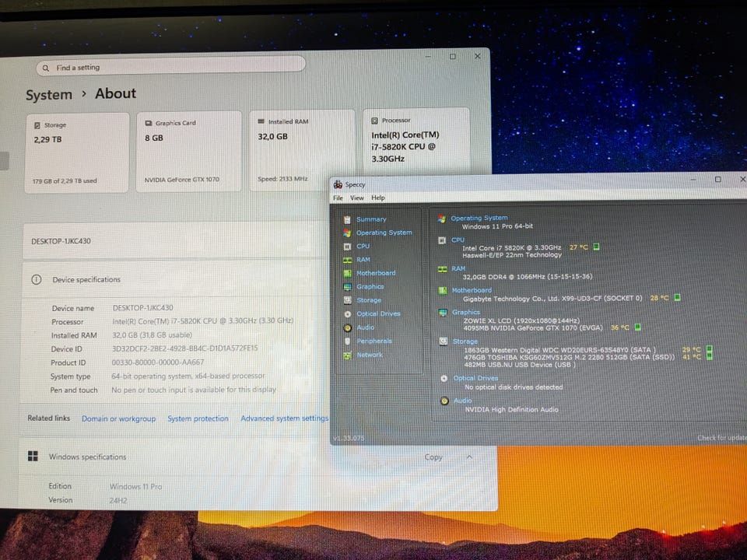Open Domain or workgroup link
The image size is (747, 560).
tap(118, 418)
